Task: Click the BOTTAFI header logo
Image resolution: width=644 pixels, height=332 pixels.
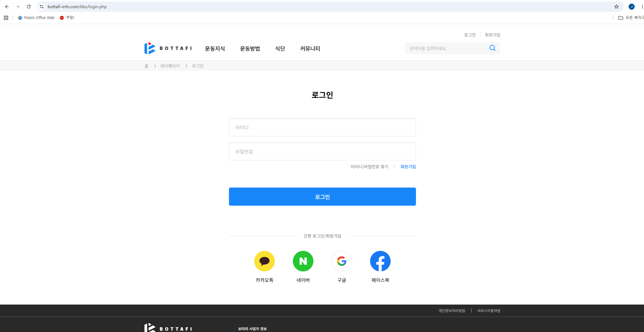Action: pos(168,48)
